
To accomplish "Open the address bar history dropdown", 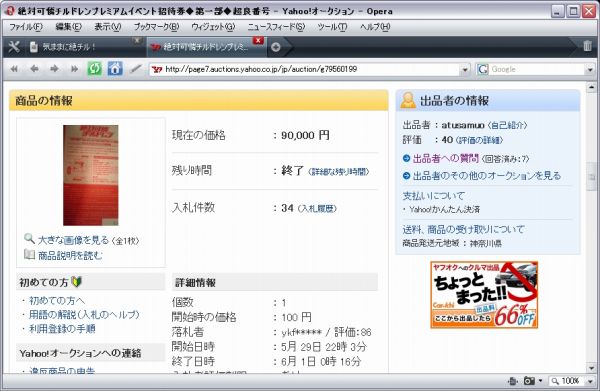I will [x=465, y=70].
